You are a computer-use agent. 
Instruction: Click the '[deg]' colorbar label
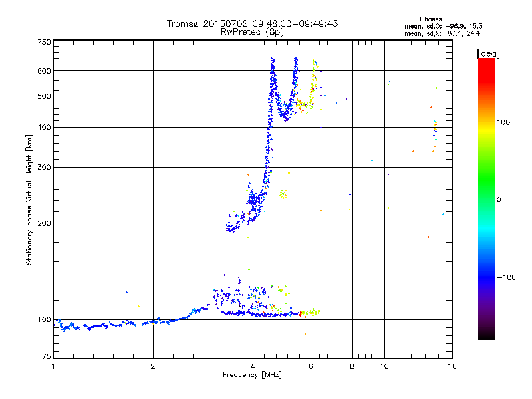tap(488, 53)
